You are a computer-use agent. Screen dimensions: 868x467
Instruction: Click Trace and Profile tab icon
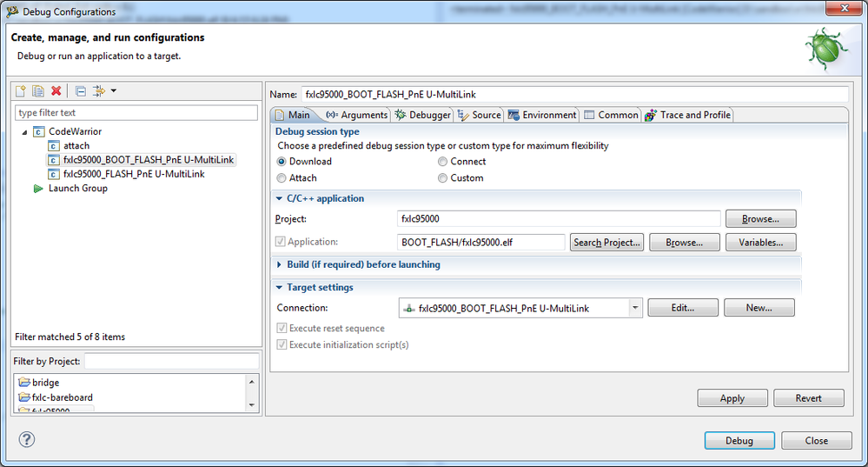pos(651,115)
